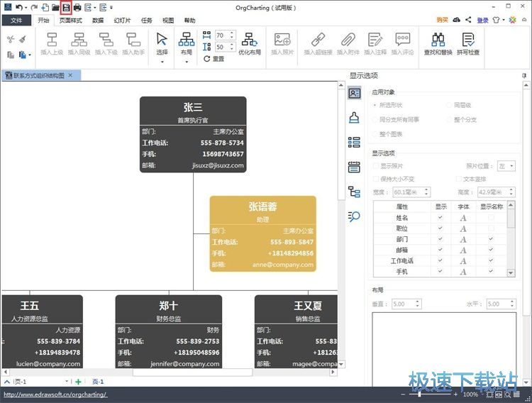Toggle 显示 checkbox for 部门 row
Screen dimensions: 532x403
coord(440,239)
